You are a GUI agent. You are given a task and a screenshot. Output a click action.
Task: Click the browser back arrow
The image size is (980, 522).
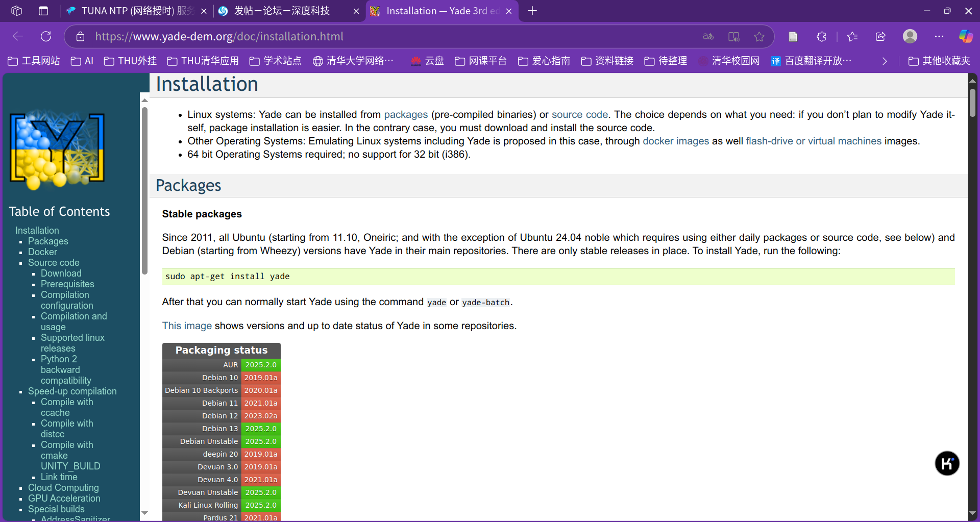(18, 36)
